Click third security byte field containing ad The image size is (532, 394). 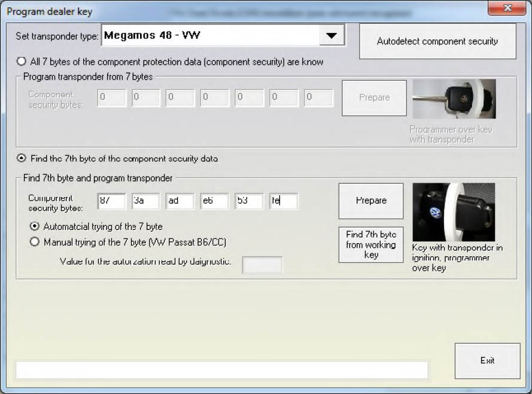[180, 201]
